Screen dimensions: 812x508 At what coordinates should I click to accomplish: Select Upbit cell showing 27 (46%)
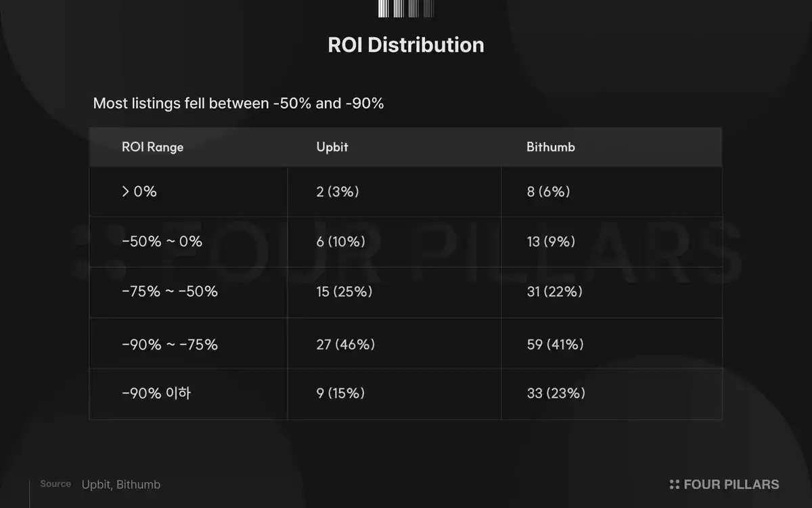coord(345,344)
